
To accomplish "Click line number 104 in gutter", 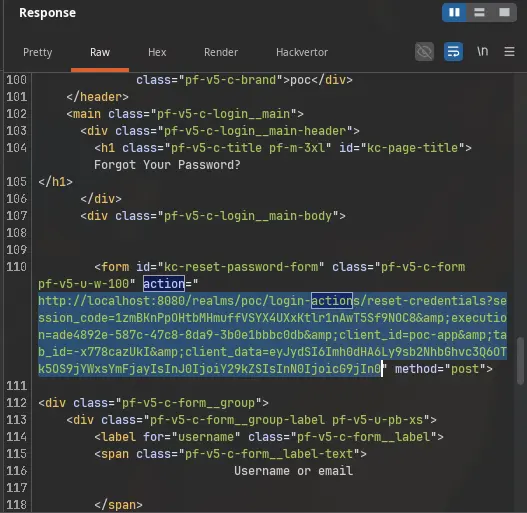I will [x=16, y=148].
